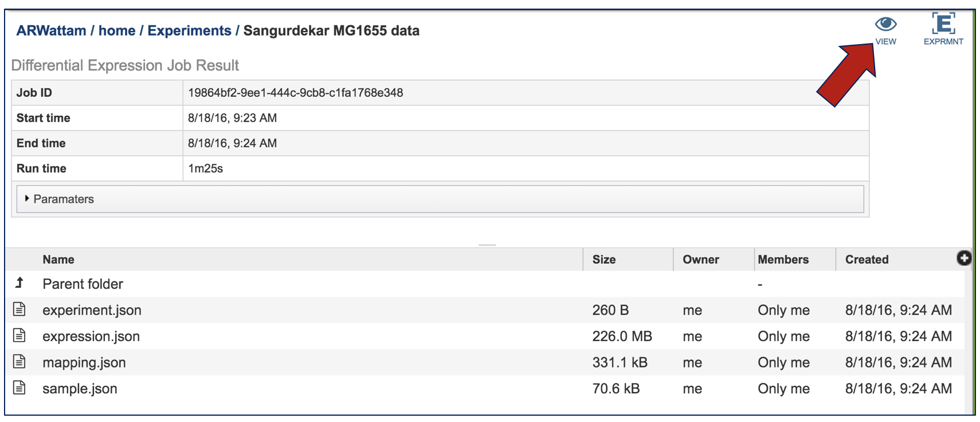Screen dimensions: 980x422
Task: Click the Members column header
Action: tap(783, 260)
